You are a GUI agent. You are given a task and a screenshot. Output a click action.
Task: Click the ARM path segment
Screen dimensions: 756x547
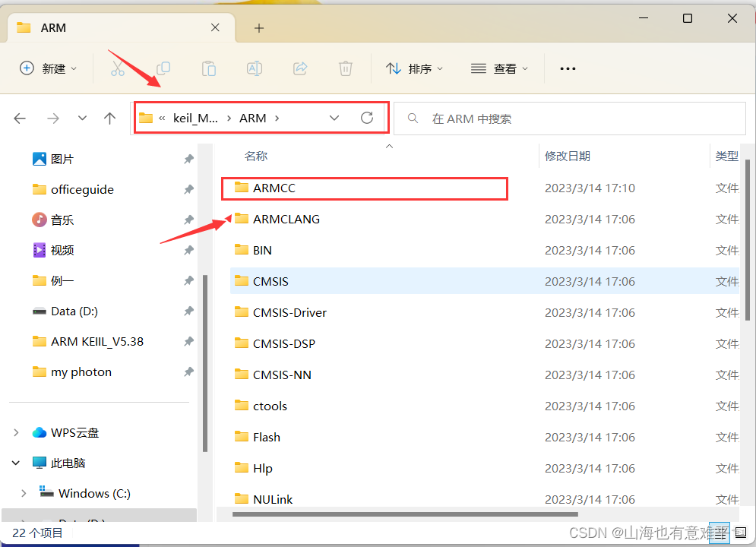253,118
